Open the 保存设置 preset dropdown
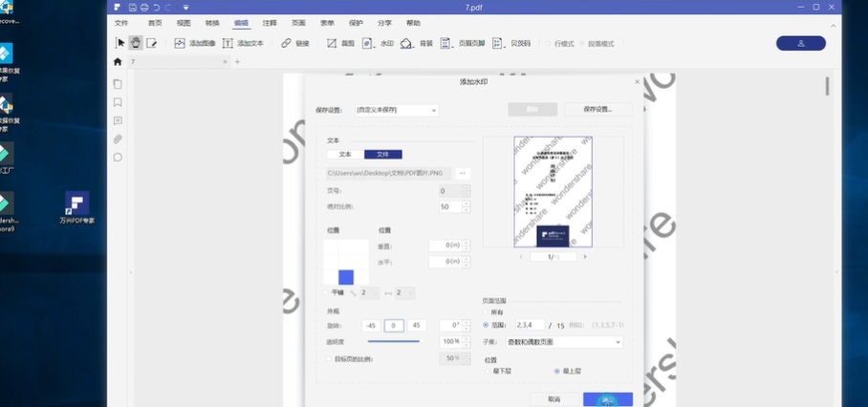Image resolution: width=868 pixels, height=407 pixels. (x=397, y=110)
